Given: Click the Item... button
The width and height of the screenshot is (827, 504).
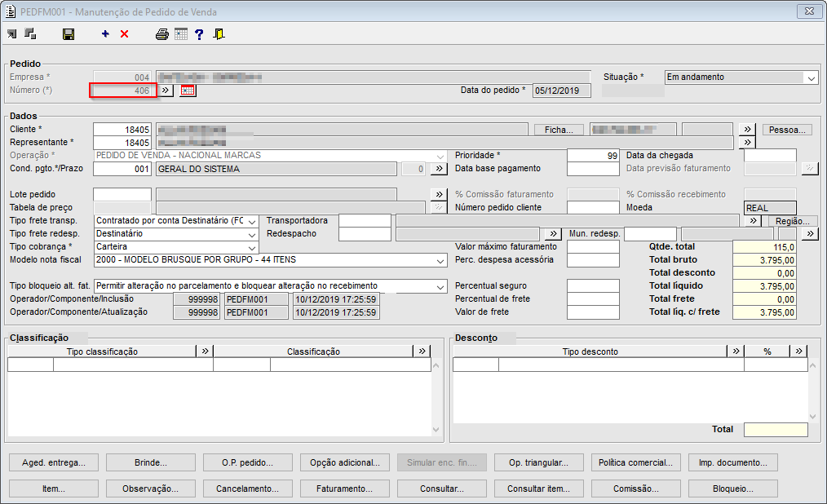Looking at the screenshot, I should coord(54,489).
